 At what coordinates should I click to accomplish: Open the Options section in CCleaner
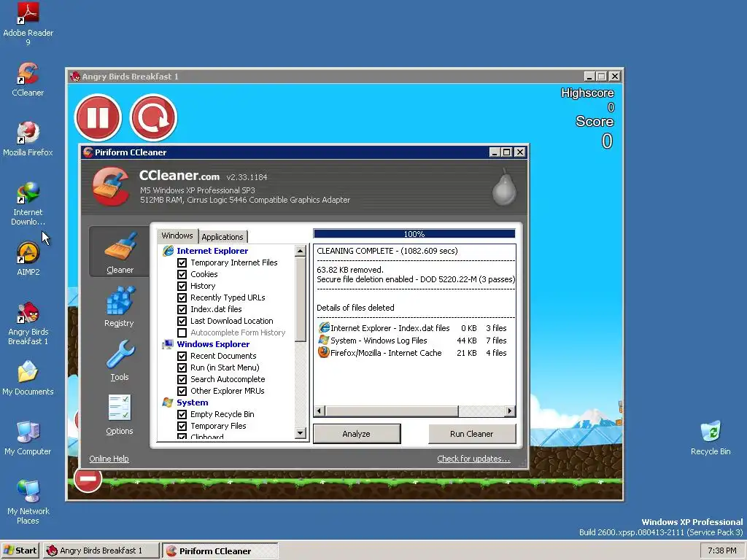pyautogui.click(x=120, y=414)
